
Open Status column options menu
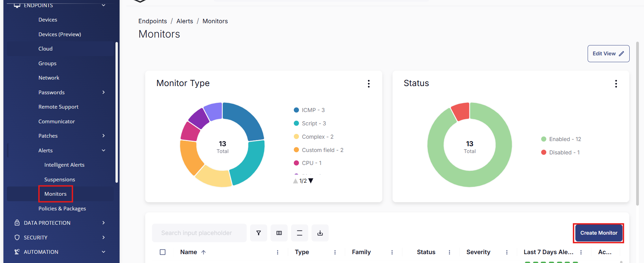pos(449,252)
